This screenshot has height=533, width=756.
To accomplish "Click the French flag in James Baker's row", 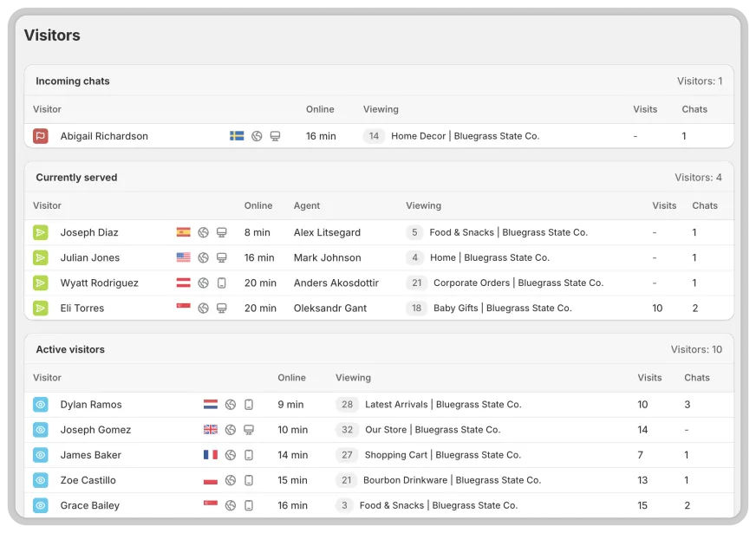I will [x=209, y=454].
